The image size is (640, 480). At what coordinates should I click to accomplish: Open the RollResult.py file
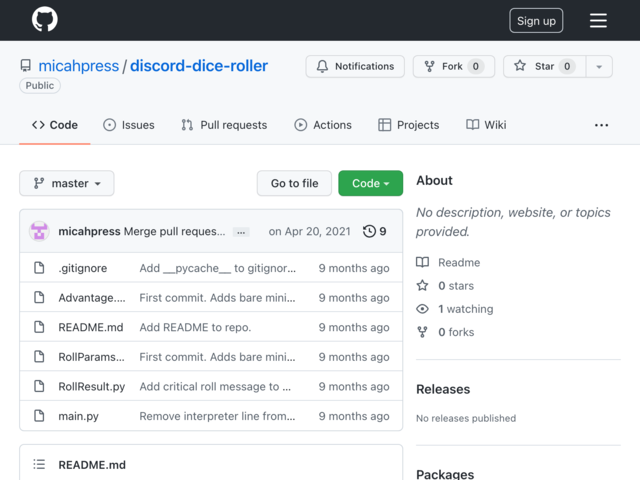(x=91, y=387)
